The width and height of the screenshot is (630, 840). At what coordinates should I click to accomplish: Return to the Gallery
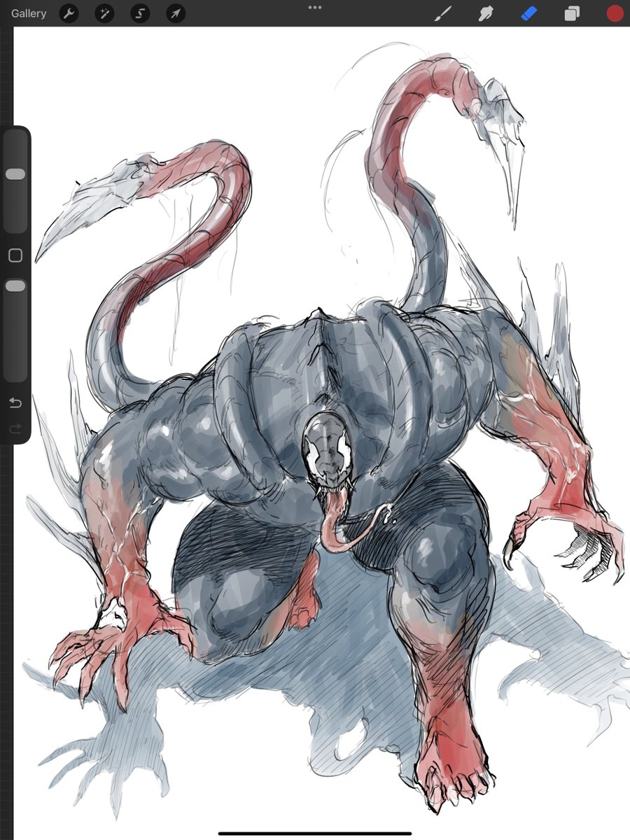tap(29, 13)
